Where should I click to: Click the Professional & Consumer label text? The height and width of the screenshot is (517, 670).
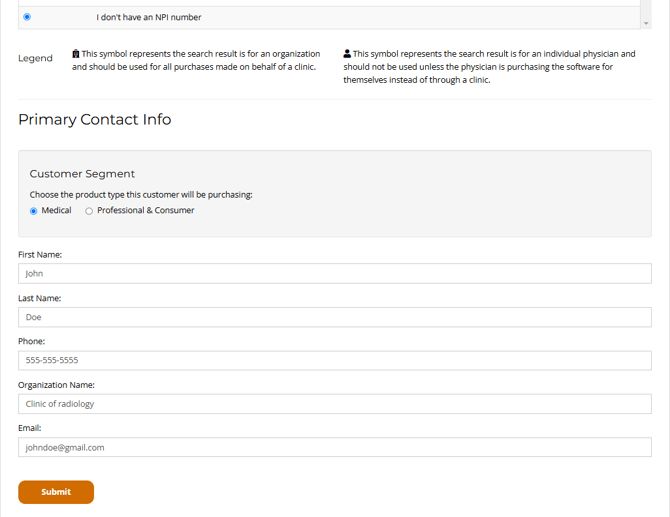tap(145, 211)
